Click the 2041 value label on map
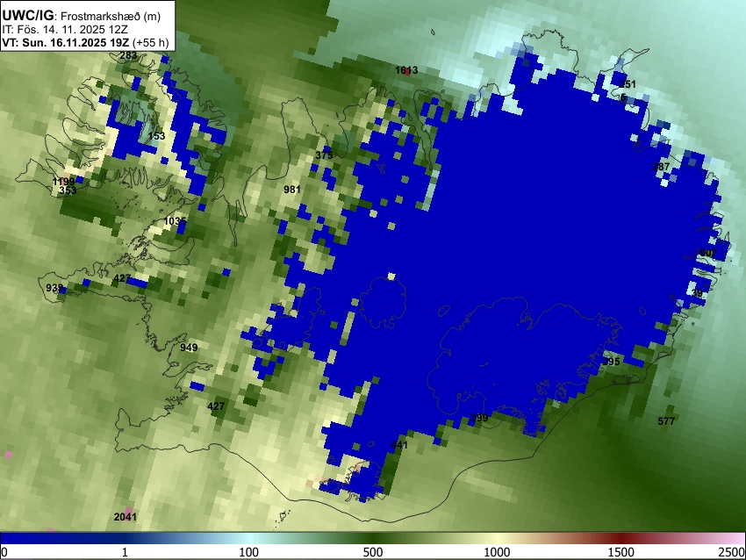 [126, 517]
